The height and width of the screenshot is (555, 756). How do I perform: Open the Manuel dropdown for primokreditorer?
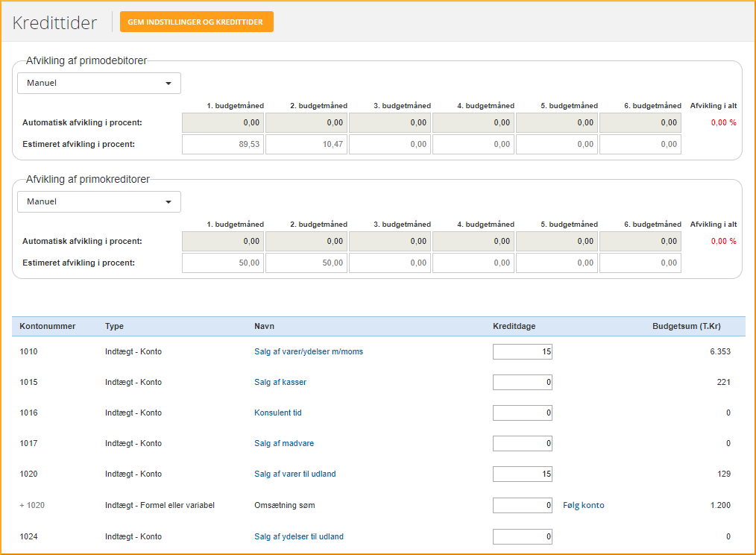(x=99, y=201)
